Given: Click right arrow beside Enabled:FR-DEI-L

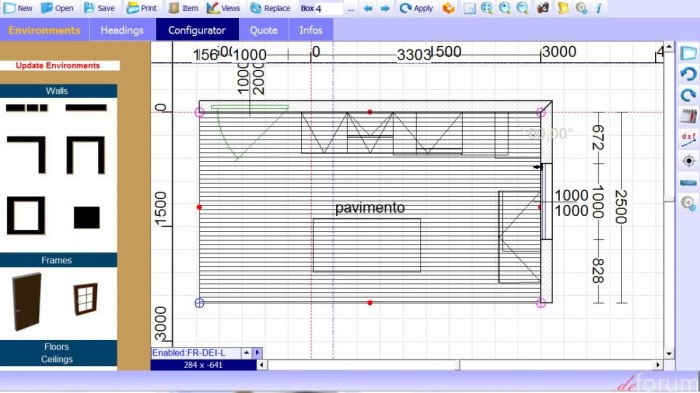Looking at the screenshot, I should [x=258, y=353].
